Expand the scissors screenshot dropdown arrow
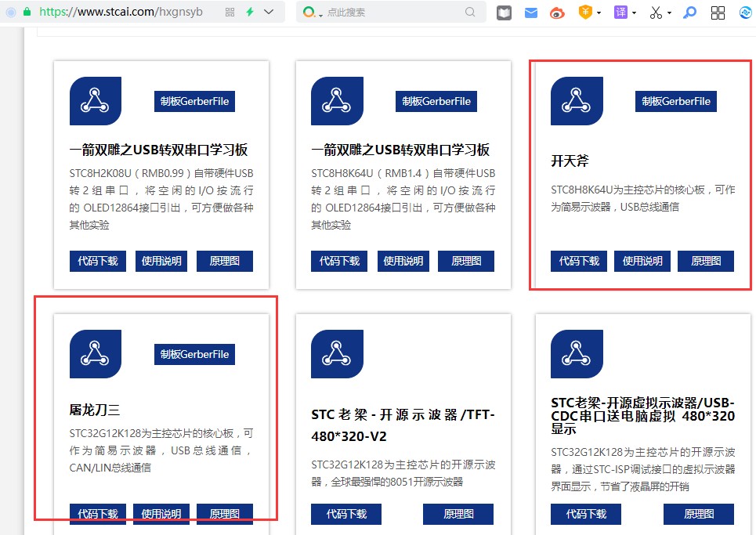This screenshot has height=535, width=756. click(670, 13)
